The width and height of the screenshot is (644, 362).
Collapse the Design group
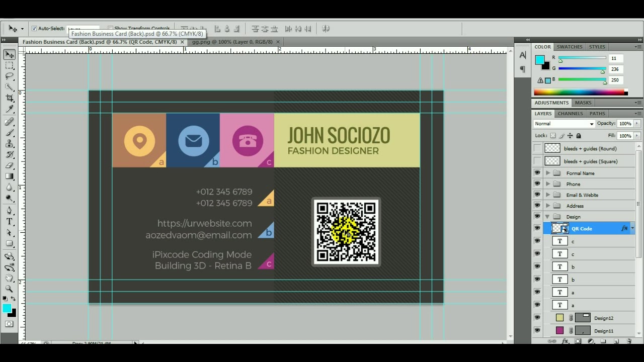(548, 217)
